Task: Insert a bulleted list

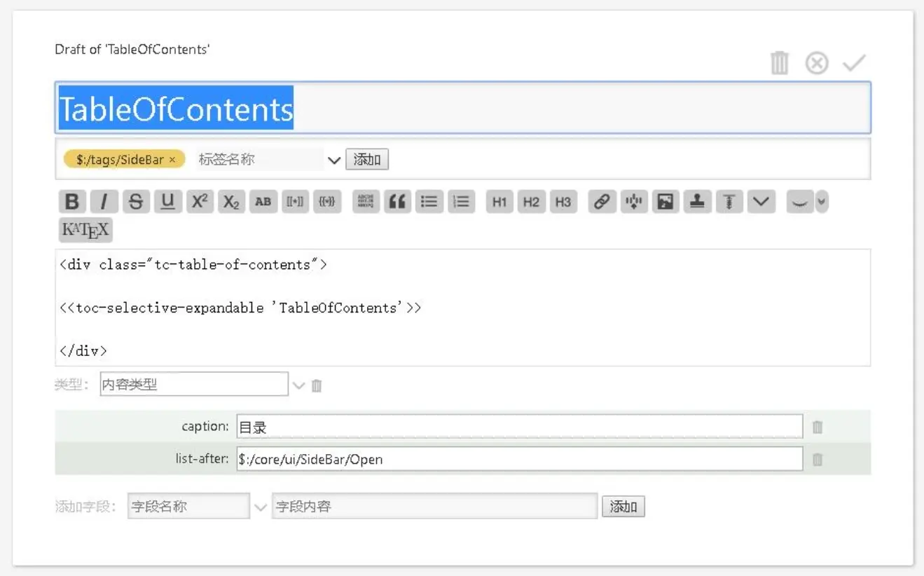Action: pos(429,202)
